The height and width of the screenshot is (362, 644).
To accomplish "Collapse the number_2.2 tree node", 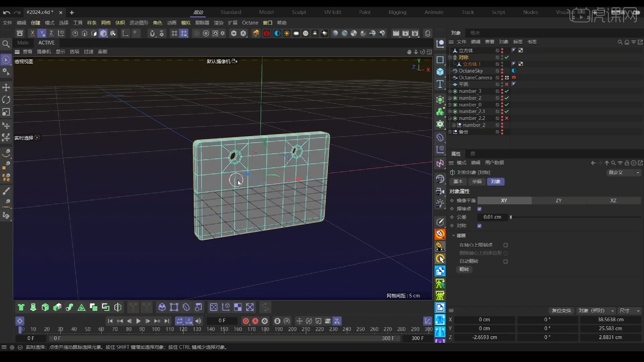I will coord(450,118).
